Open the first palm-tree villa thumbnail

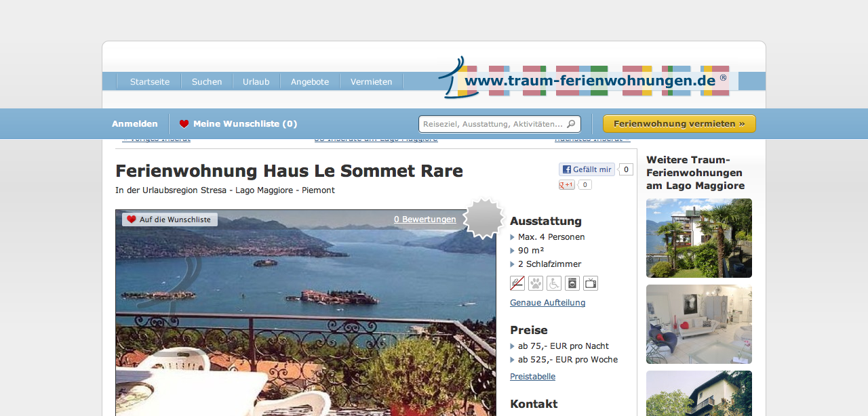click(699, 238)
